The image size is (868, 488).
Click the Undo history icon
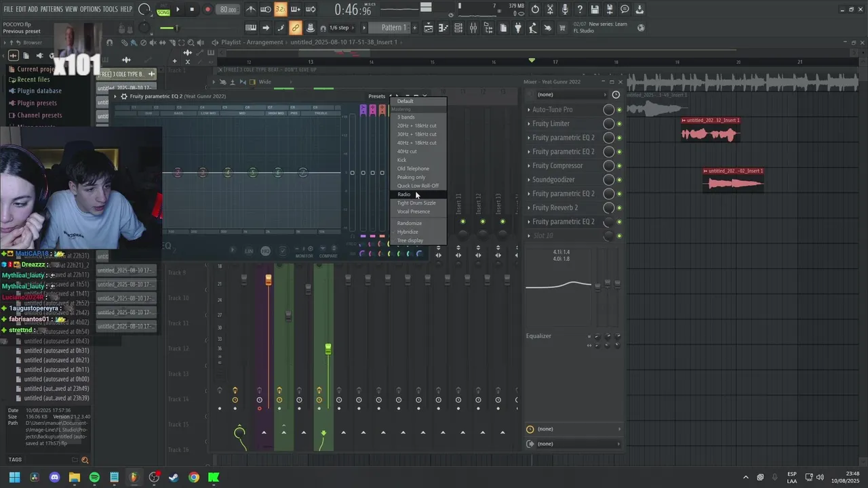(x=535, y=9)
